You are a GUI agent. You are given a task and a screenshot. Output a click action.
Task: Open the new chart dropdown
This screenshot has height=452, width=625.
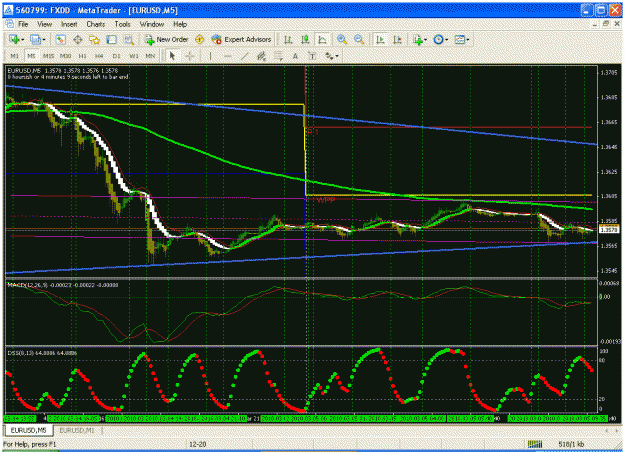point(16,39)
